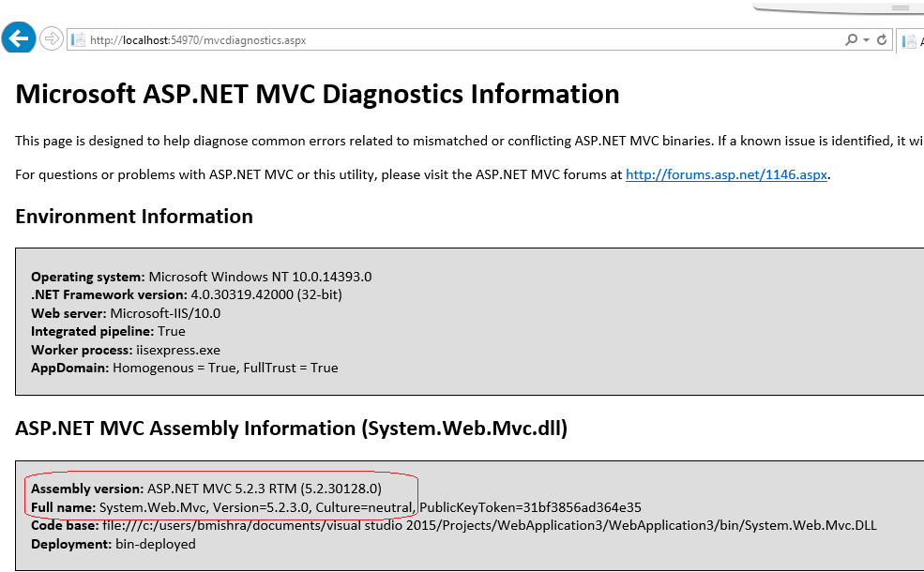Click the search magnifier in address bar

pyautogui.click(x=851, y=39)
